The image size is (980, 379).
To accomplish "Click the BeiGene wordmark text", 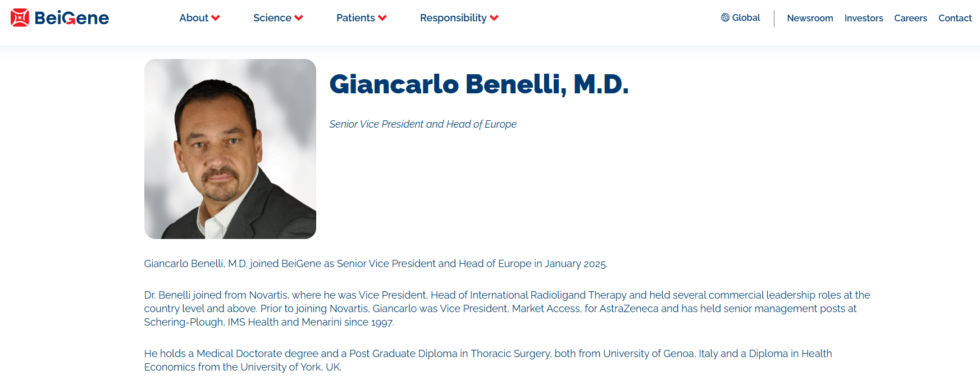I will point(72,18).
